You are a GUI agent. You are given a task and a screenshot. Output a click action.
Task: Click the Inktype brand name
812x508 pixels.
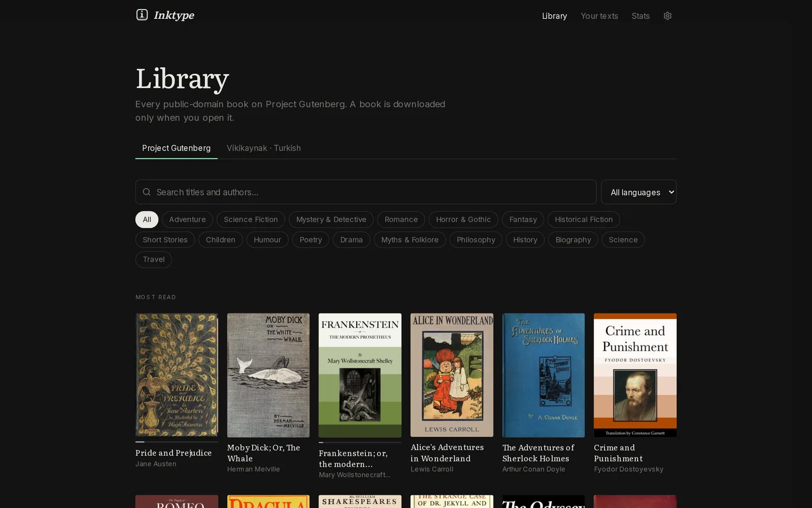174,15
